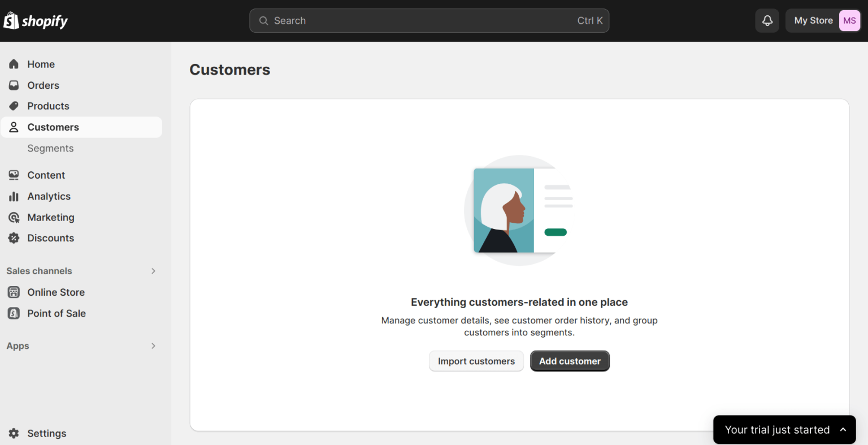868x445 pixels.
Task: Click the MS store avatar badge
Action: pyautogui.click(x=849, y=20)
